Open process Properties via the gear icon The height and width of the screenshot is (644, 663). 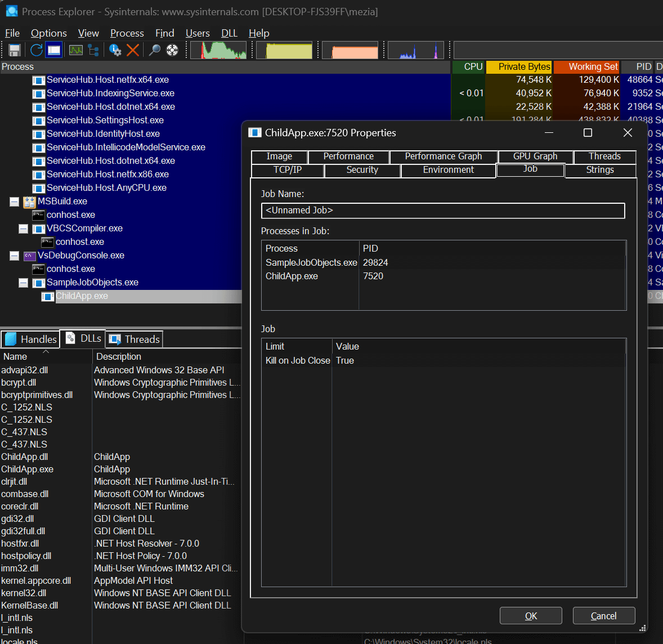(x=115, y=50)
